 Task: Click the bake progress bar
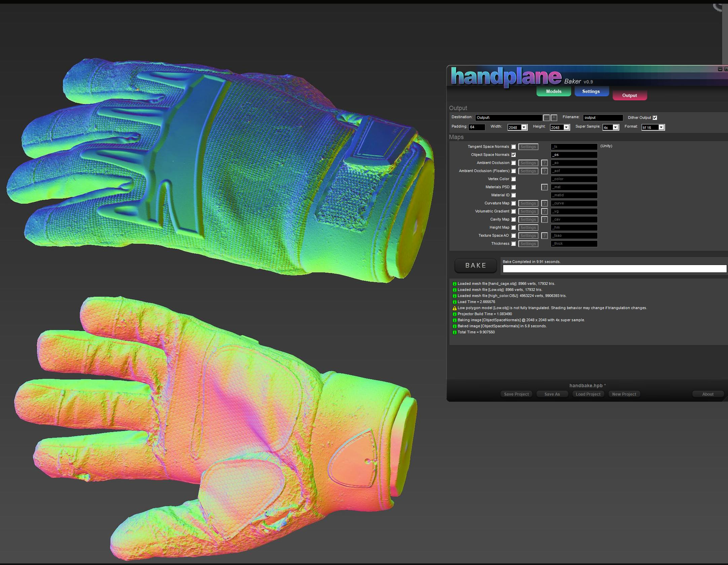pyautogui.click(x=614, y=269)
